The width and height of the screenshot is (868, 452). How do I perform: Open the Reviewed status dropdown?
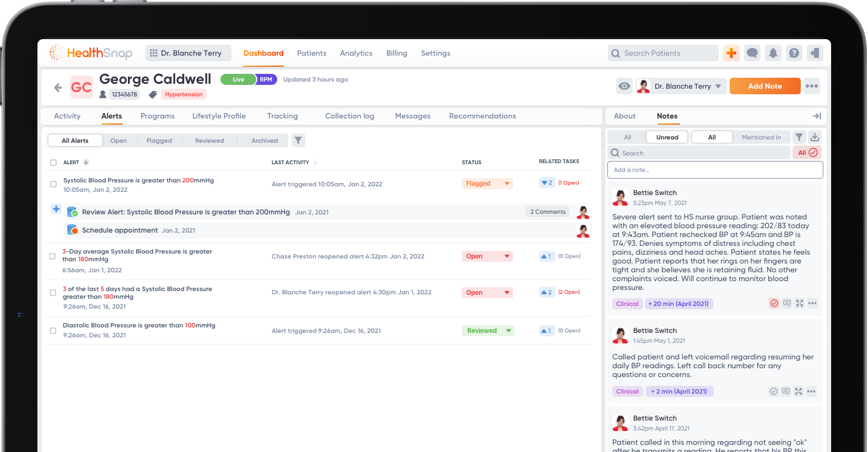488,331
